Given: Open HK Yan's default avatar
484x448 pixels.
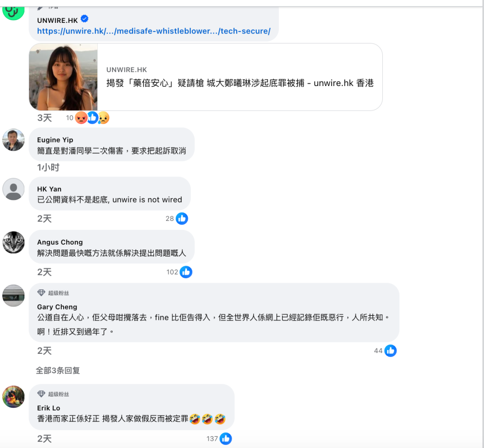Looking at the screenshot, I should coord(13,189).
